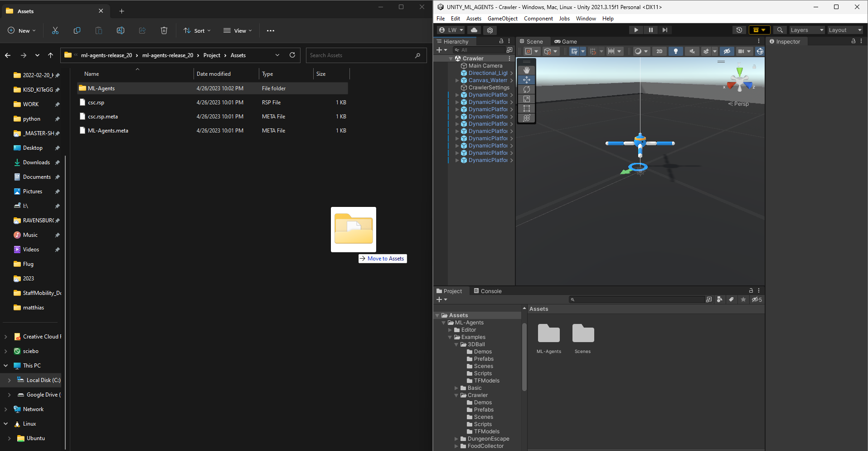Go up one folder in File Explorer
Viewport: 868px width, 451px height.
(50, 55)
